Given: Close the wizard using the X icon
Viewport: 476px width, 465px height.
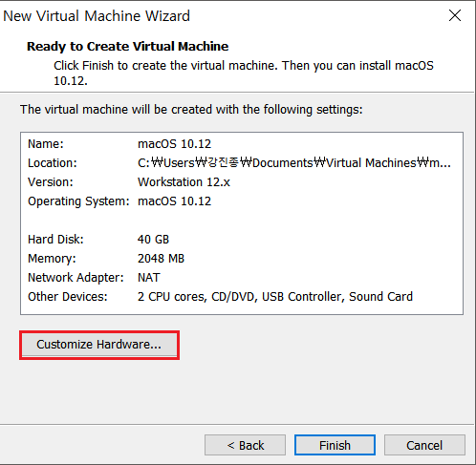Looking at the screenshot, I should (455, 15).
